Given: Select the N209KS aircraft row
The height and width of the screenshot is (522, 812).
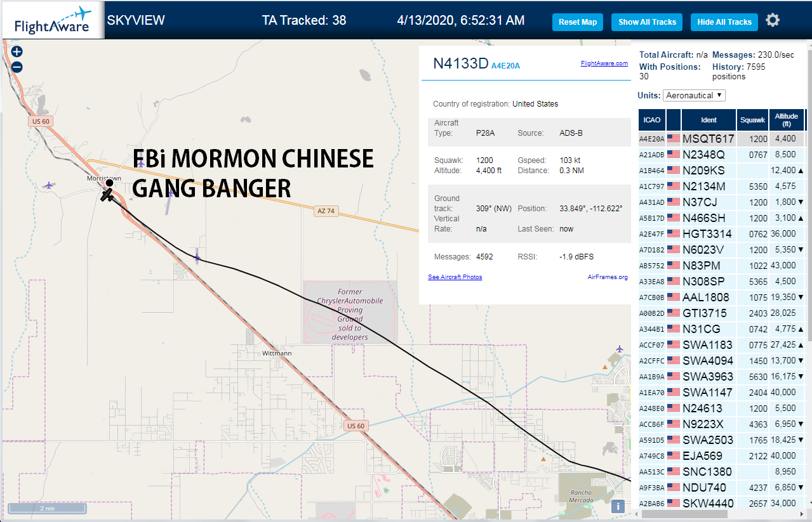Looking at the screenshot, I should 722,170.
